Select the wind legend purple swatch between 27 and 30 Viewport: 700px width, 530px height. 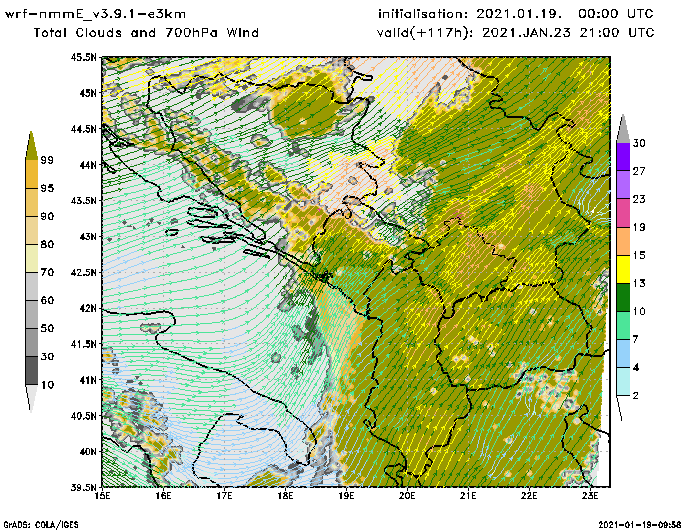(x=623, y=157)
